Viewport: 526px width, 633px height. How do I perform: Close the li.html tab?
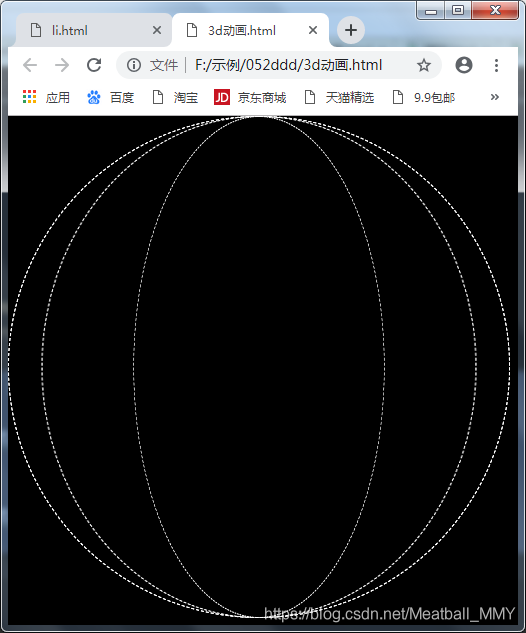(157, 30)
